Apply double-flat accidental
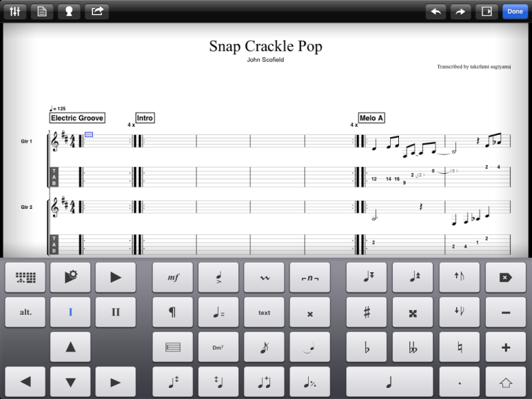Image resolution: width=532 pixels, height=399 pixels. point(413,347)
